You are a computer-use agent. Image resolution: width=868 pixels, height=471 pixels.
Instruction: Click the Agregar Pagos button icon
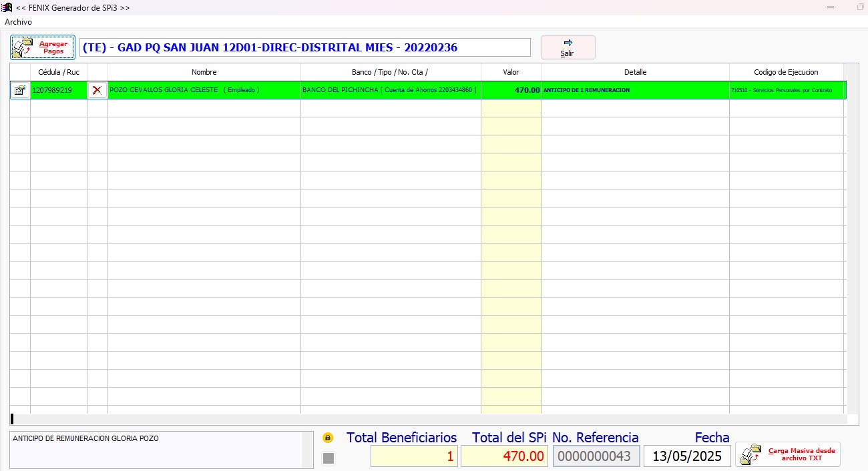click(x=23, y=47)
